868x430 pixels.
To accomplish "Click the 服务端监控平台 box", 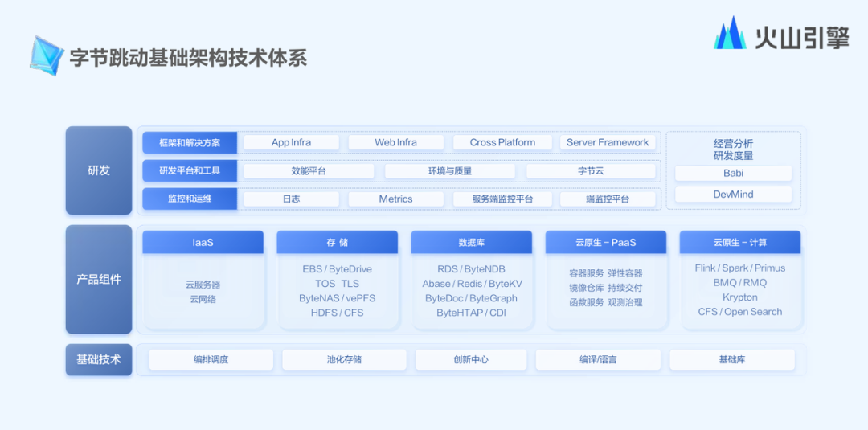I will (x=502, y=199).
